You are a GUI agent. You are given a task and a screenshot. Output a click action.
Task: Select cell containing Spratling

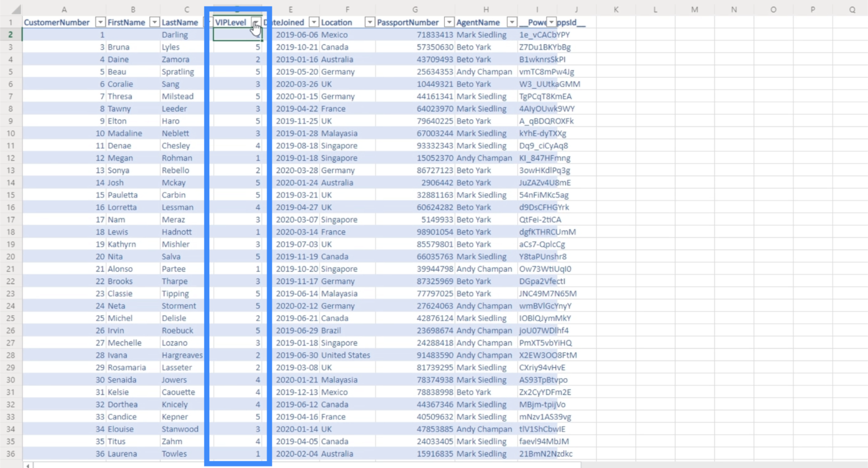[x=186, y=72]
